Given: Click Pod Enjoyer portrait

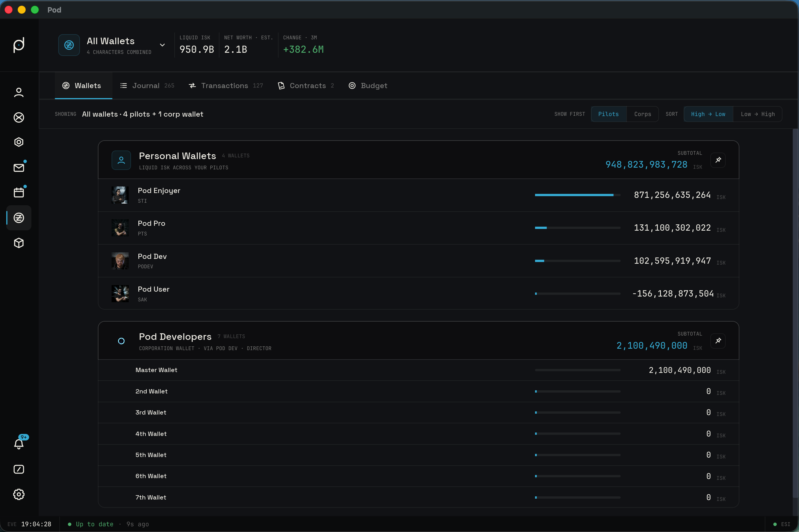Looking at the screenshot, I should pos(120,195).
